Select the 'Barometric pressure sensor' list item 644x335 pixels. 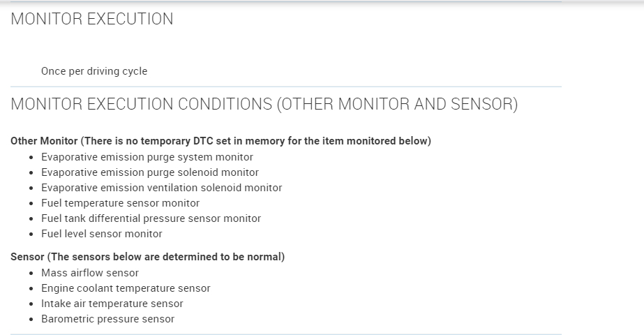coord(107,319)
